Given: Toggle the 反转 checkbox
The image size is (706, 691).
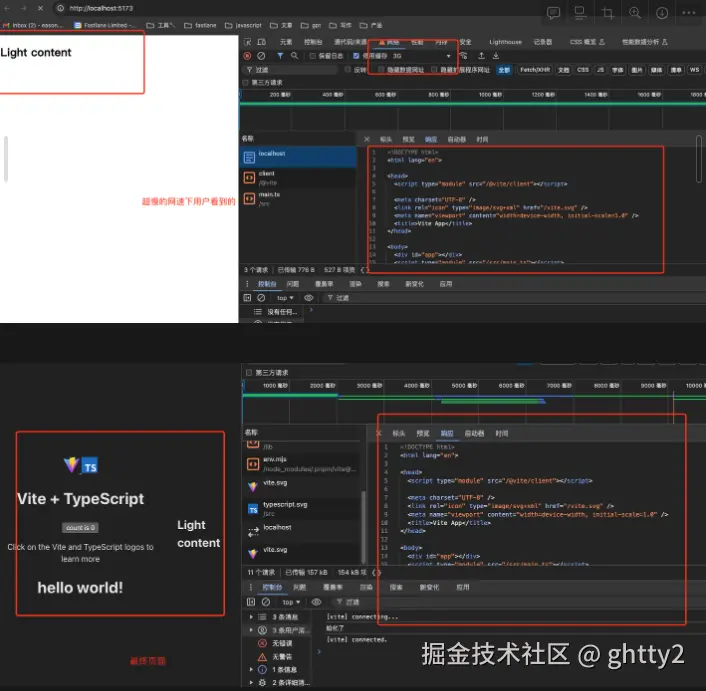Looking at the screenshot, I should click(348, 69).
